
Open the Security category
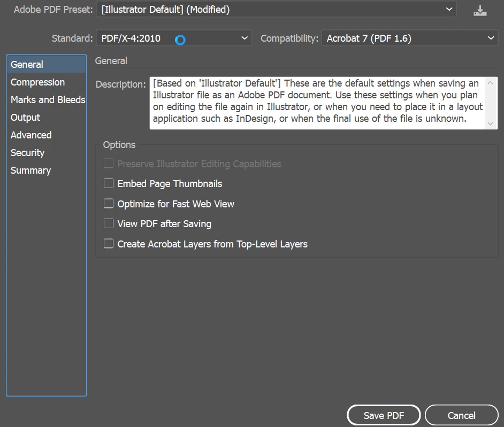(x=47, y=153)
